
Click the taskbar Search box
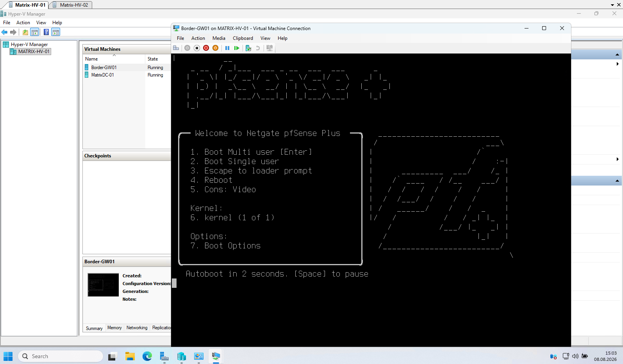click(x=61, y=356)
